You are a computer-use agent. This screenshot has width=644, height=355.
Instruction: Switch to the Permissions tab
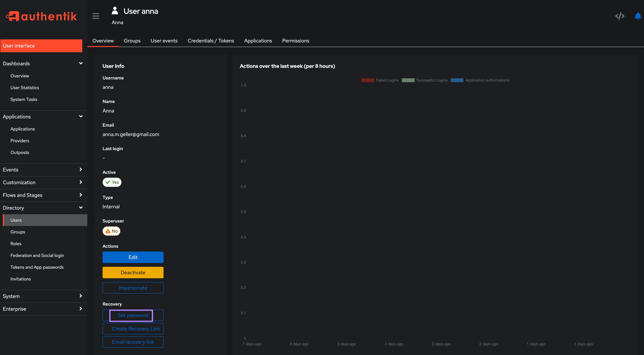click(x=295, y=40)
